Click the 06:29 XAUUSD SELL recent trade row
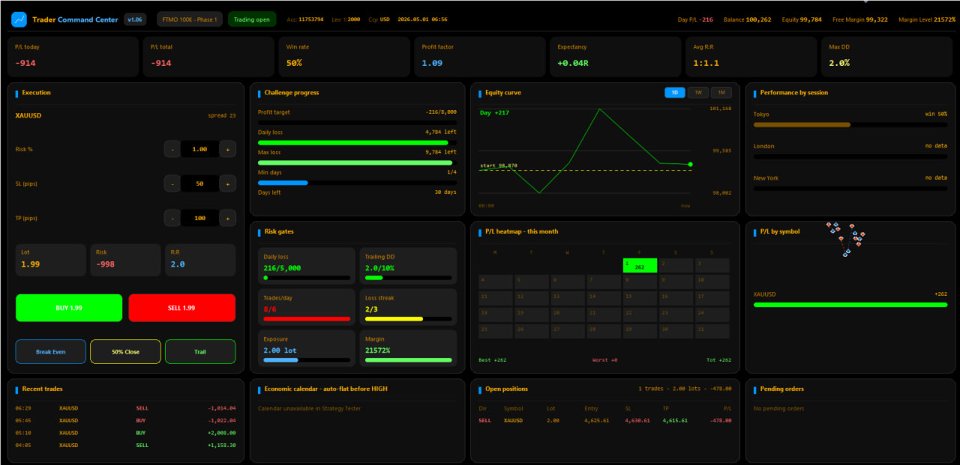This screenshot has height=465, width=960. pyautogui.click(x=126, y=407)
